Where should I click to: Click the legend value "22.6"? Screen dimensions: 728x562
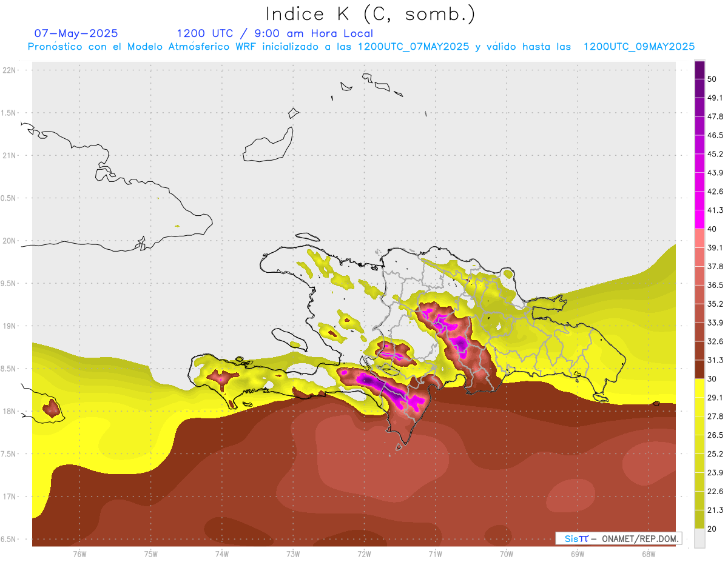tap(715, 491)
